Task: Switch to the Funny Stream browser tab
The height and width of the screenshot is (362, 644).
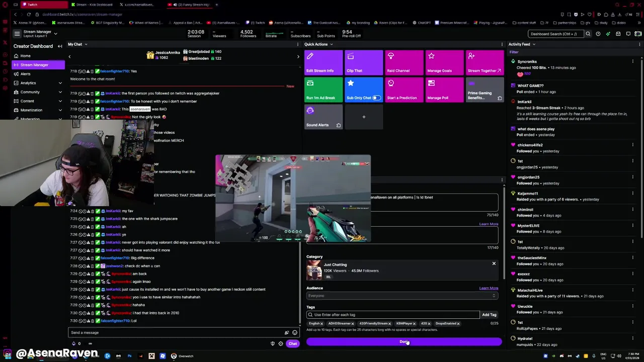Action: (x=189, y=5)
